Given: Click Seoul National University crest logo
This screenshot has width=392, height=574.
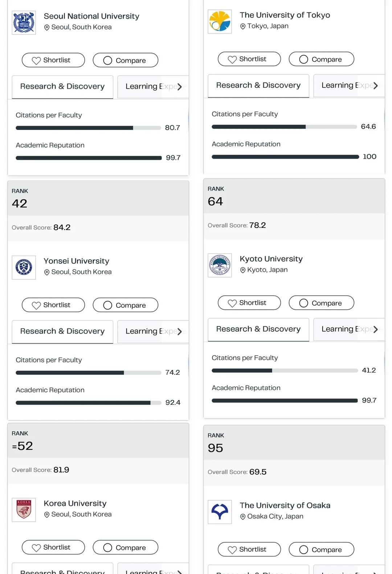Looking at the screenshot, I should pos(24,23).
